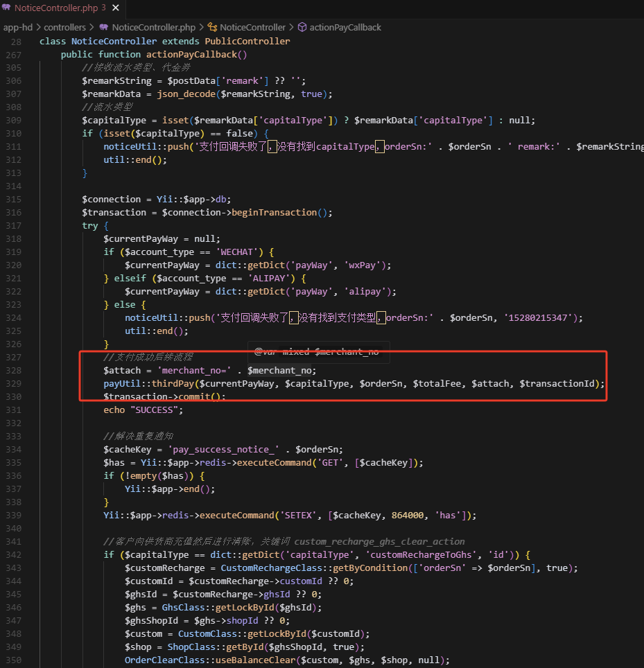Click $transaction->commit() on line 330
The height and width of the screenshot is (668, 644).
(162, 397)
